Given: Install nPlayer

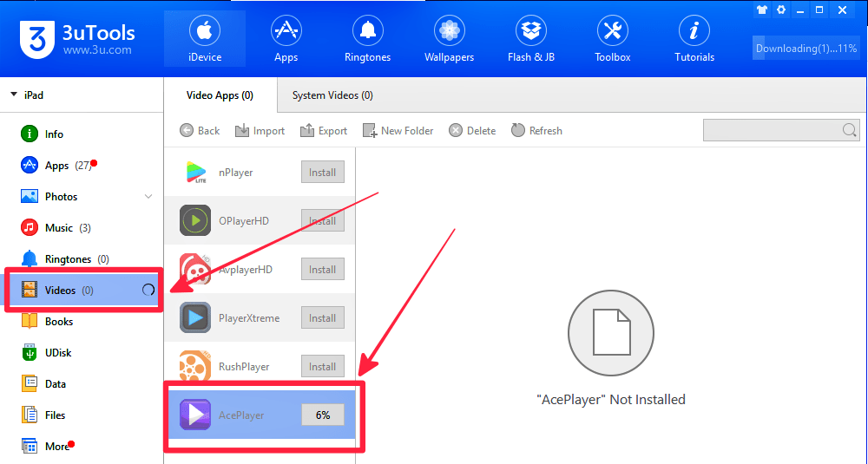Looking at the screenshot, I should 323,172.
